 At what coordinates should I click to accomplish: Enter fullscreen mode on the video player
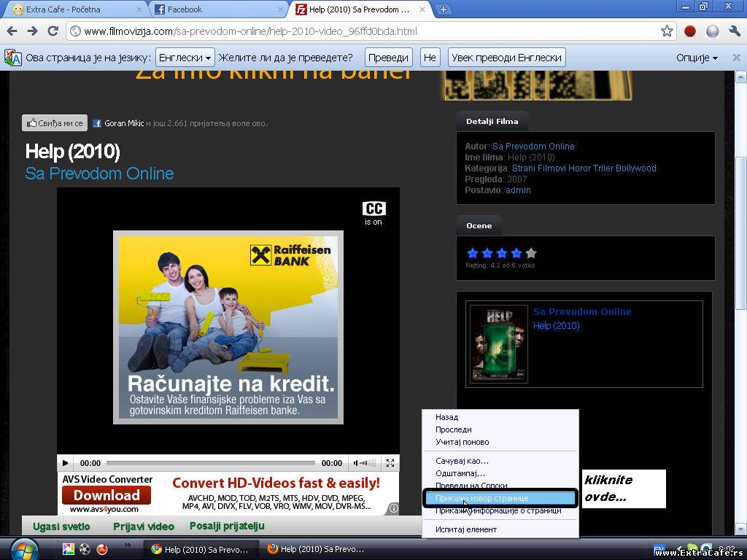[x=390, y=463]
